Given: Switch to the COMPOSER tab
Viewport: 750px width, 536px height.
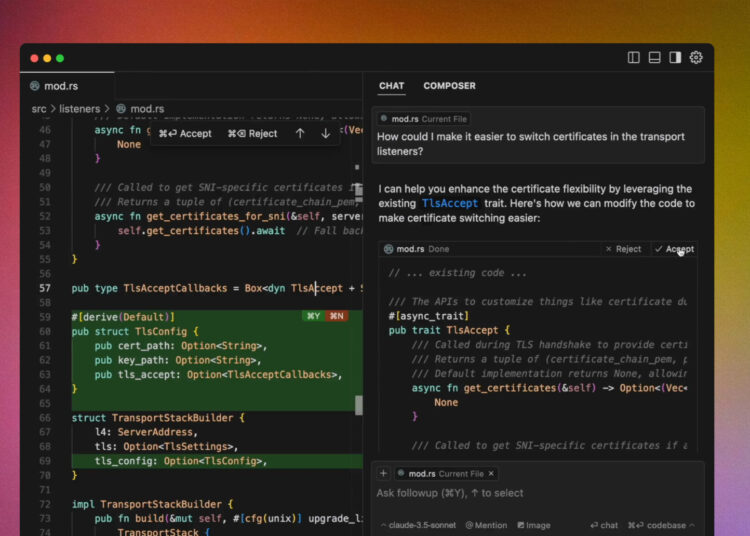Looking at the screenshot, I should click(x=449, y=86).
